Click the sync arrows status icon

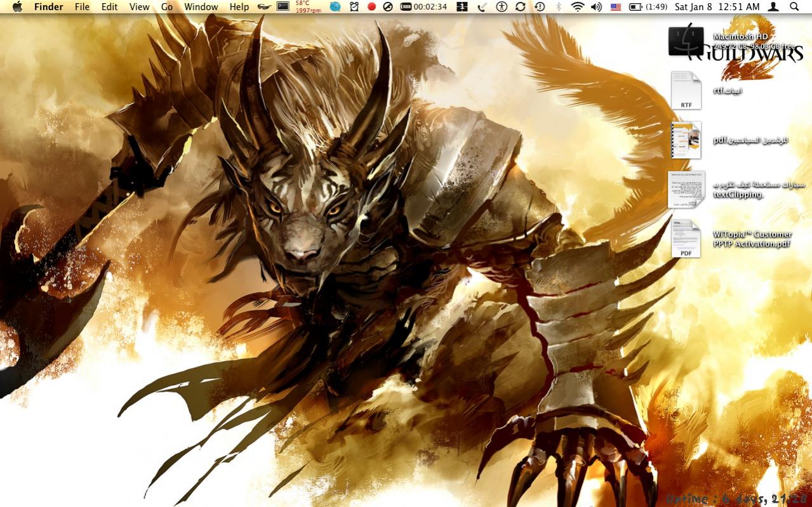tap(519, 7)
